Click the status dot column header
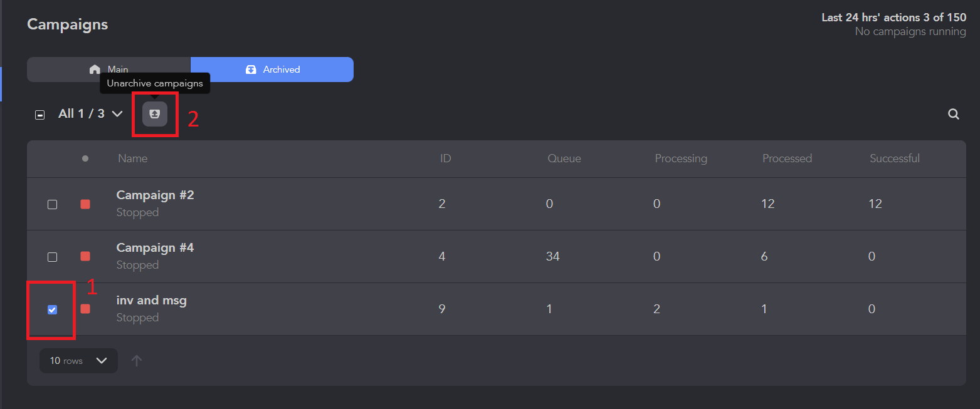The width and height of the screenshot is (980, 409). click(85, 158)
